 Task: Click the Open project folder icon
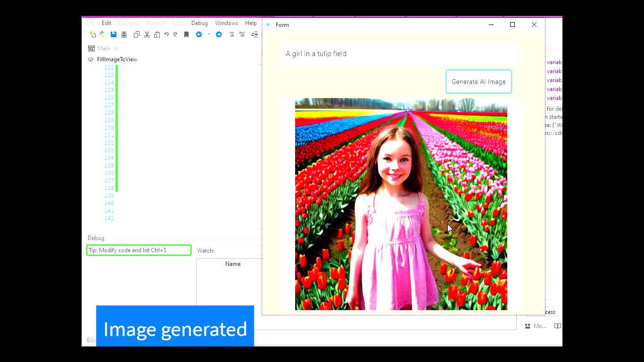click(102, 34)
